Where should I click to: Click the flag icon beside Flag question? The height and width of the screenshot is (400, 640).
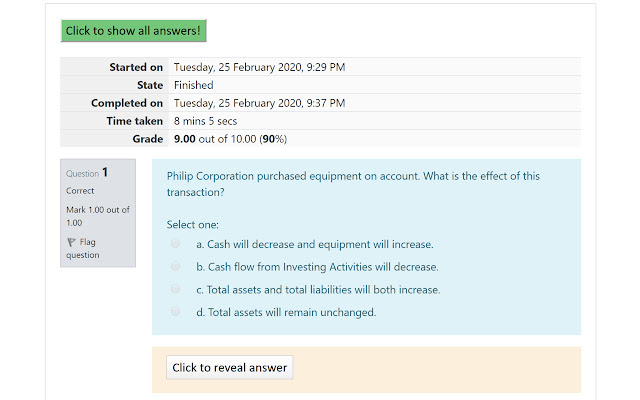71,242
